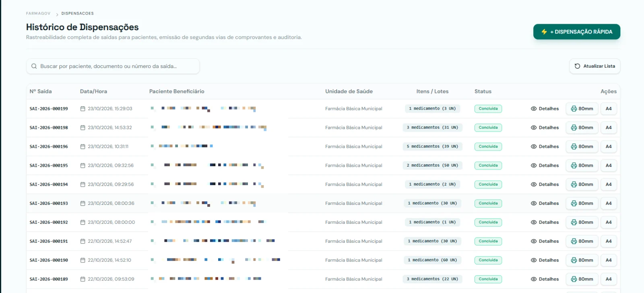Open Detalhes for SAI-2026-000195
Viewport: 644px width, 293px height.
pyautogui.click(x=545, y=165)
